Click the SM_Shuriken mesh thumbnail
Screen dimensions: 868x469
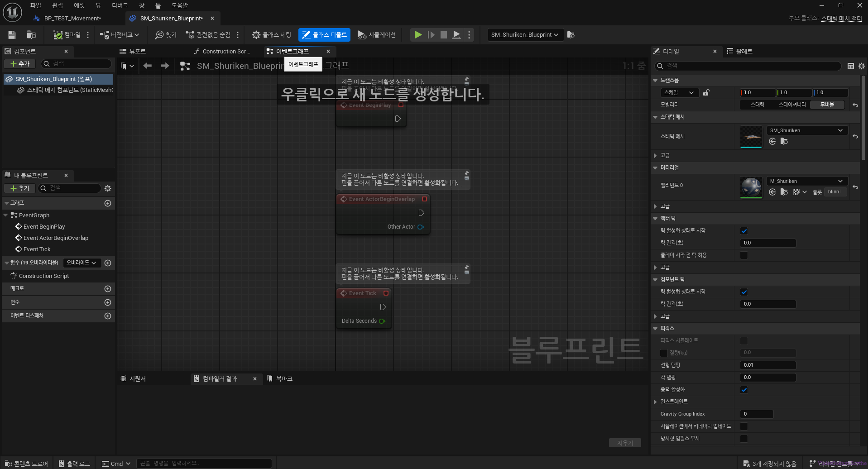[x=751, y=136]
